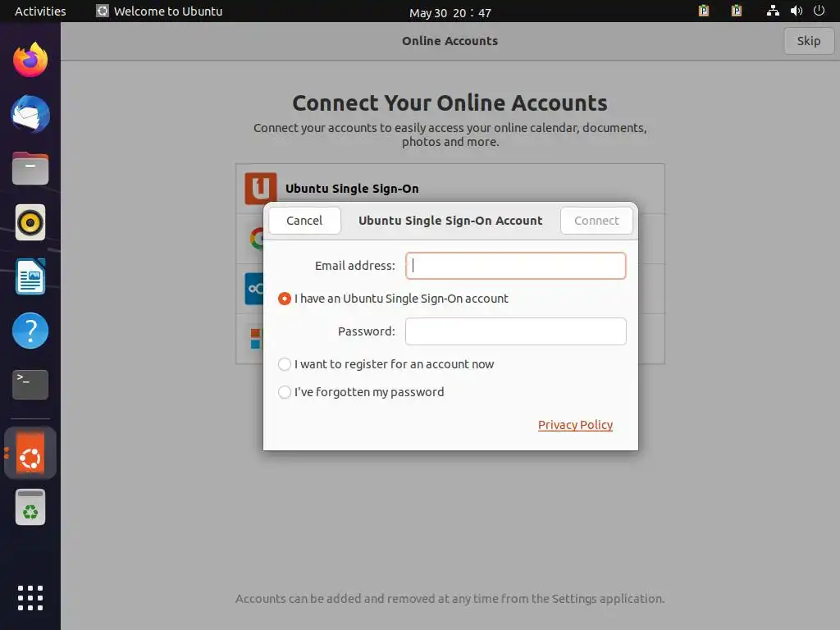840x630 pixels.
Task: Open Activities overview
Action: click(x=40, y=11)
